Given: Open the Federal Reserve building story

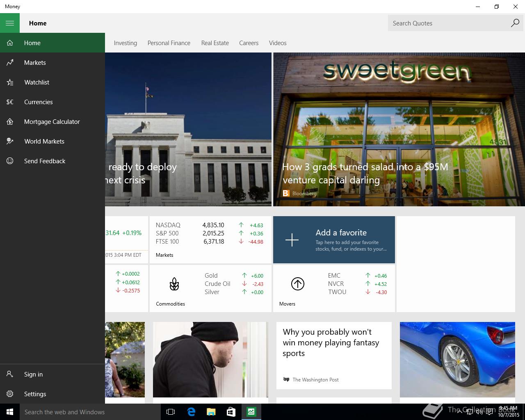Looking at the screenshot, I should (188, 129).
